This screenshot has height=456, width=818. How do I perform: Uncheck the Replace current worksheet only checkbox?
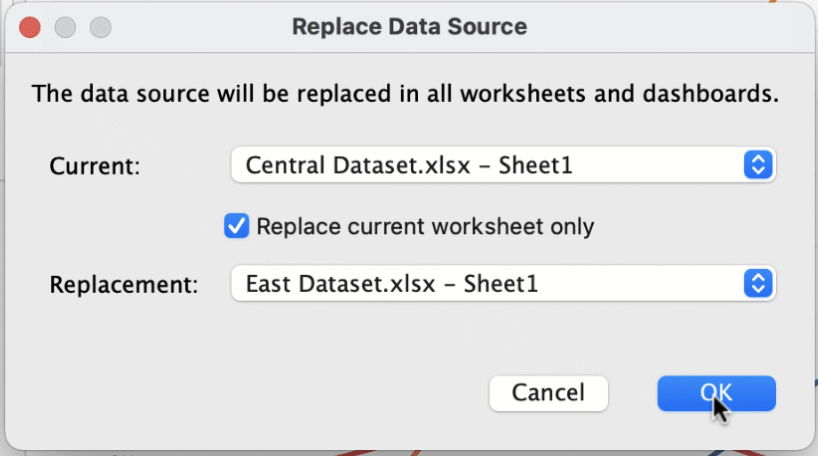[x=237, y=227]
